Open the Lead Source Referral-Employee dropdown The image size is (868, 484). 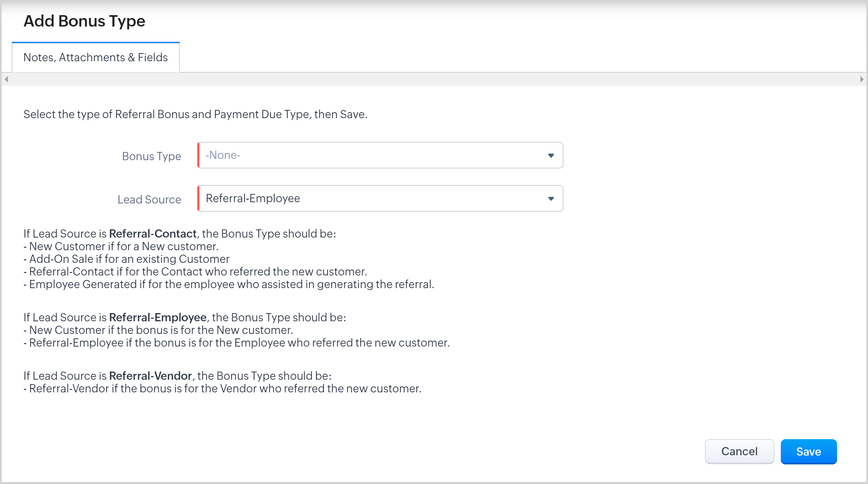tap(371, 198)
